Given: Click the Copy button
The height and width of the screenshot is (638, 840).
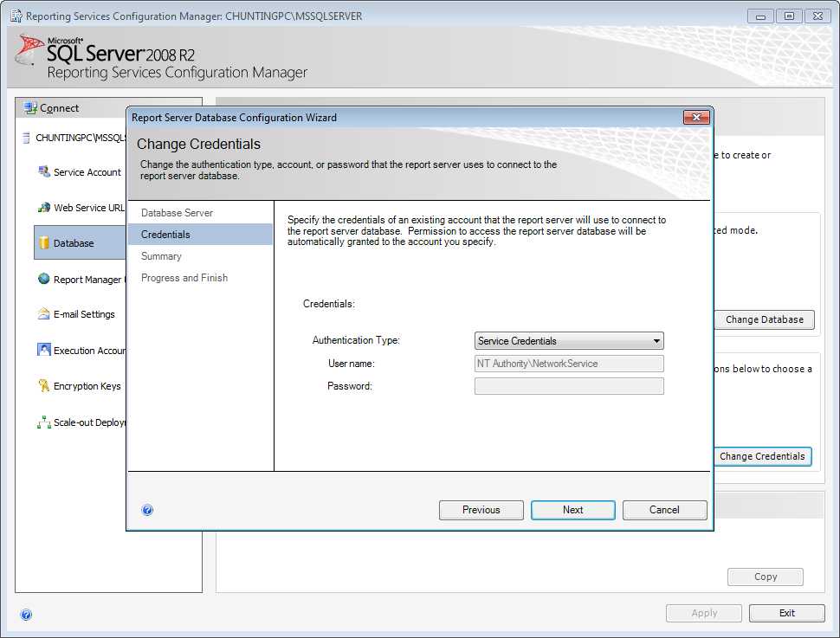Looking at the screenshot, I should [765, 577].
